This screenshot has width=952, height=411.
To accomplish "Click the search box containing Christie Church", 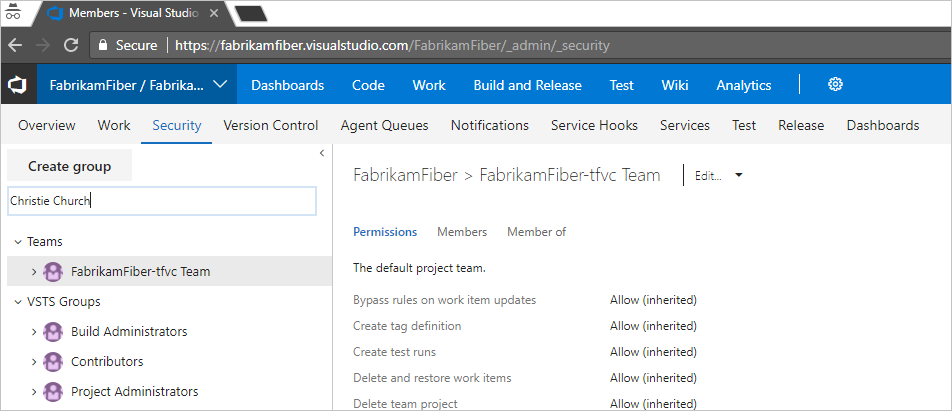I will 162,201.
